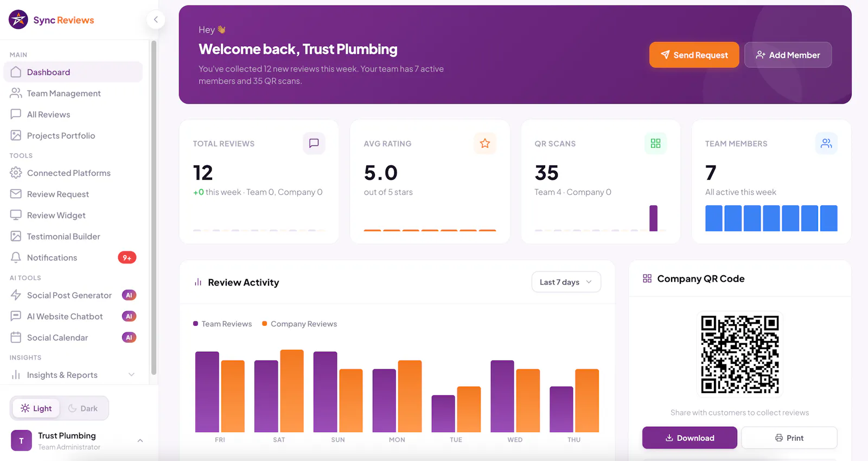The width and height of the screenshot is (868, 461).
Task: Click the sidebar vertical scrollbar
Action: click(154, 207)
